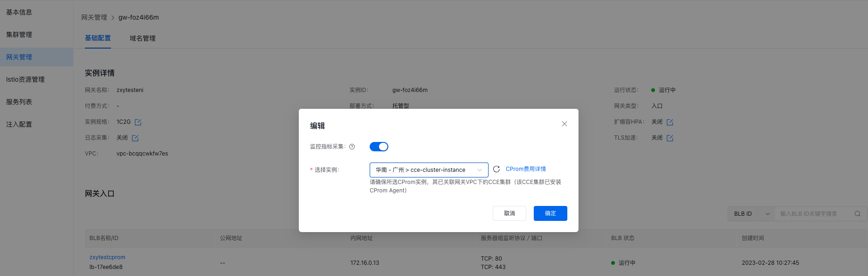This screenshot has height=276, width=868.
Task: Click the 网关类型 入口 value
Action: pos(657,106)
